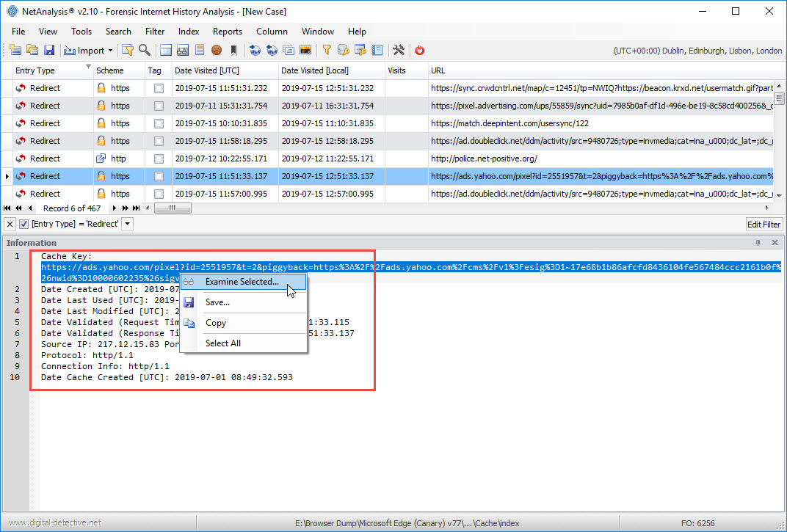Click the bookmark toolbar icon
Image resolution: width=787 pixels, height=532 pixels.
(233, 50)
